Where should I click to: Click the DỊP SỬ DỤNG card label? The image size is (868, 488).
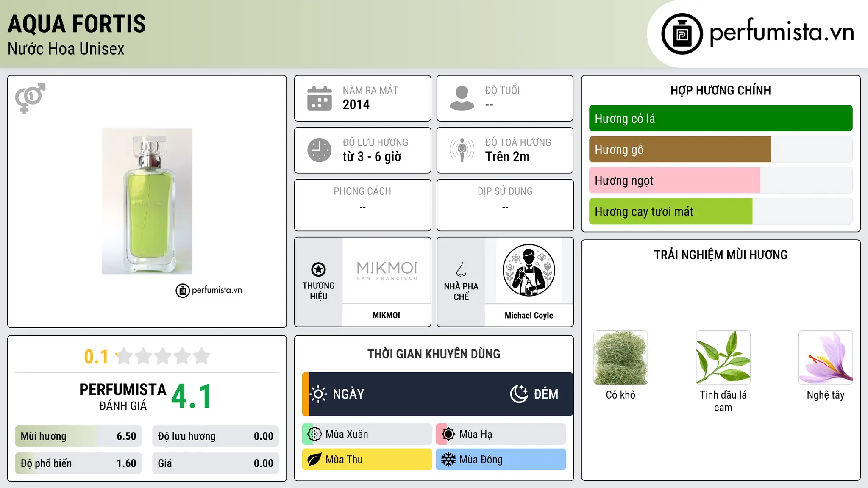(x=505, y=191)
